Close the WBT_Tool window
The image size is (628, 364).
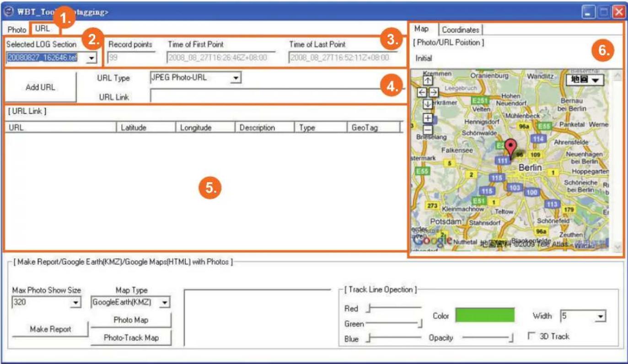618,12
